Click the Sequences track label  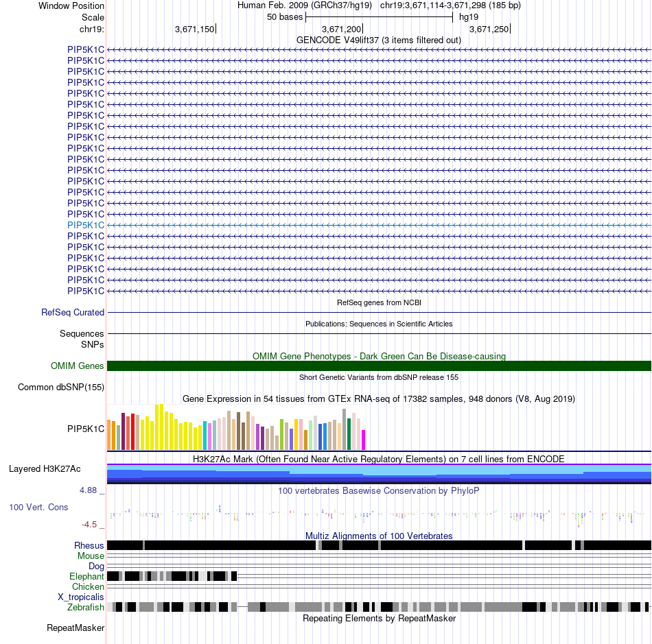82,333
